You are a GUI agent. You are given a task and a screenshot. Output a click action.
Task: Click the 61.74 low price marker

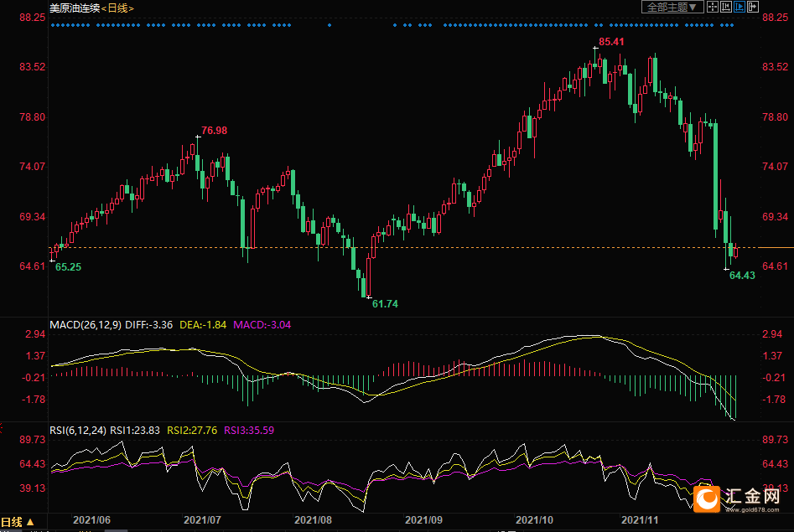pyautogui.click(x=385, y=304)
